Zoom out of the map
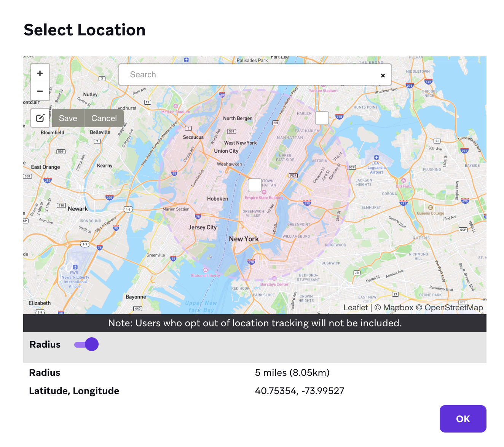The height and width of the screenshot is (447, 504). click(x=40, y=91)
